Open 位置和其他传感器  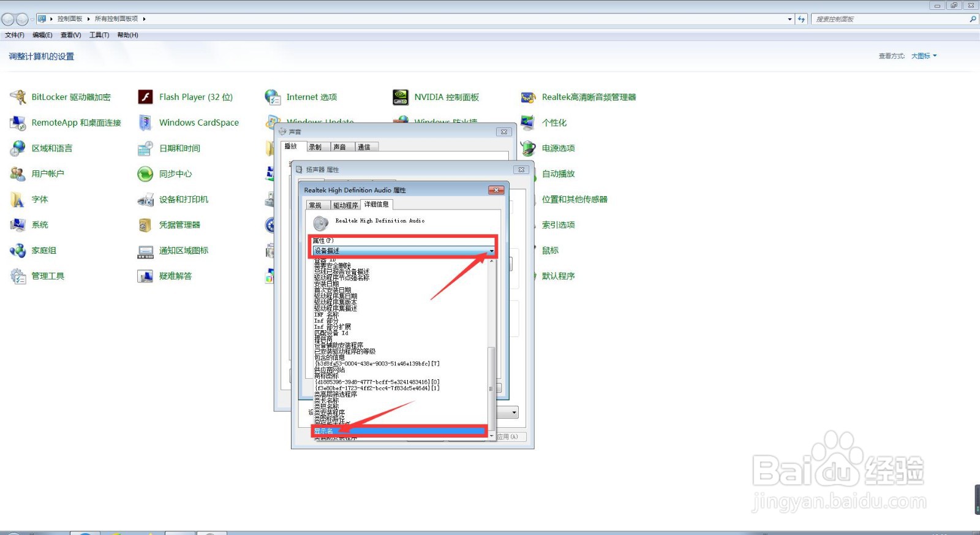click(575, 199)
